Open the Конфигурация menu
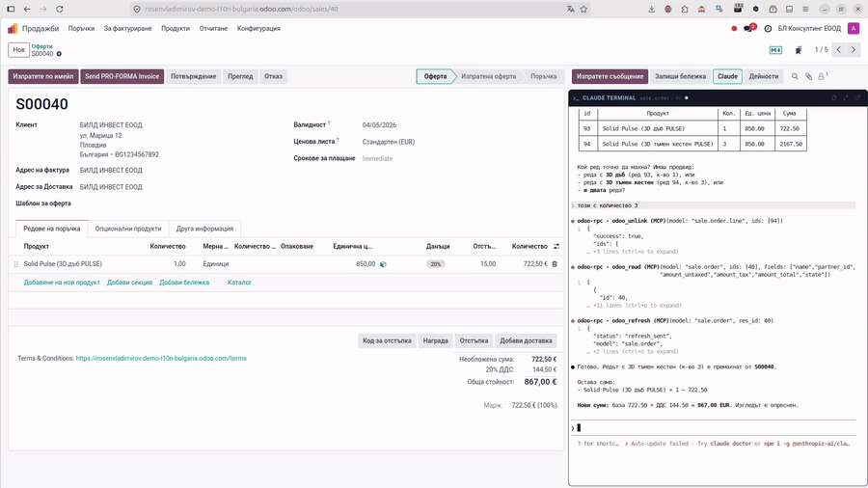This screenshot has width=868, height=488. coord(258,28)
